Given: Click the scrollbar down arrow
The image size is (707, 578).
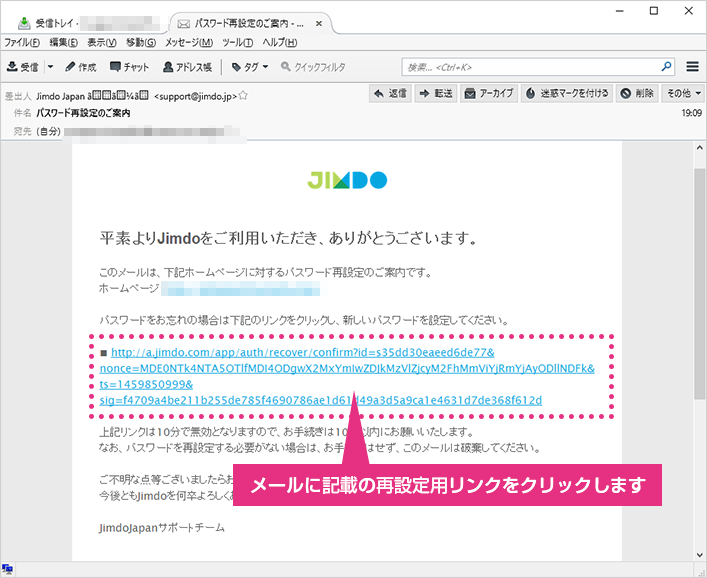Looking at the screenshot, I should pos(699,555).
